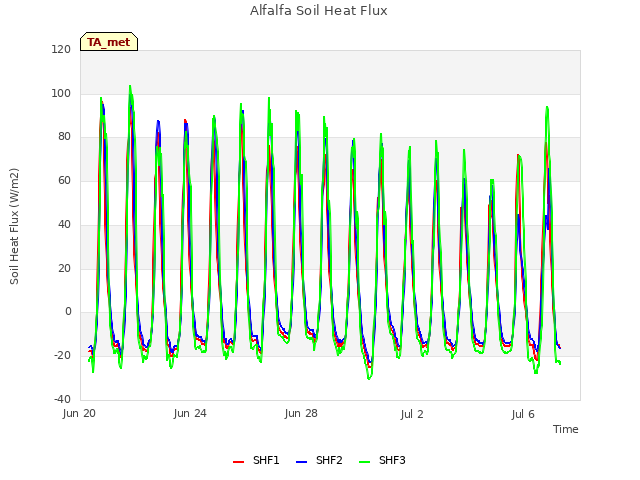Click the Jun 24 x-axis tick label

[x=190, y=413]
